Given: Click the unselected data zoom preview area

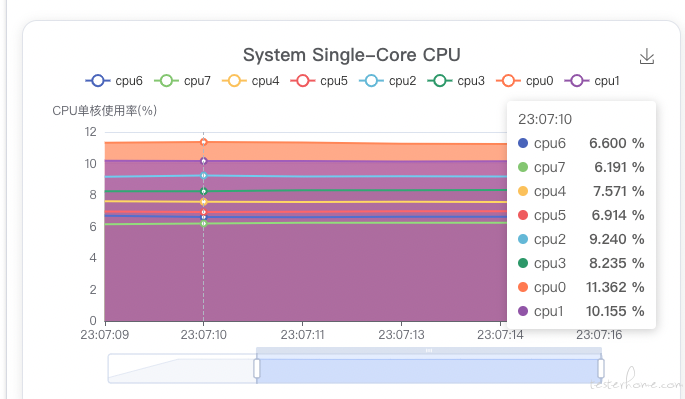Looking at the screenshot, I should coord(182,368).
